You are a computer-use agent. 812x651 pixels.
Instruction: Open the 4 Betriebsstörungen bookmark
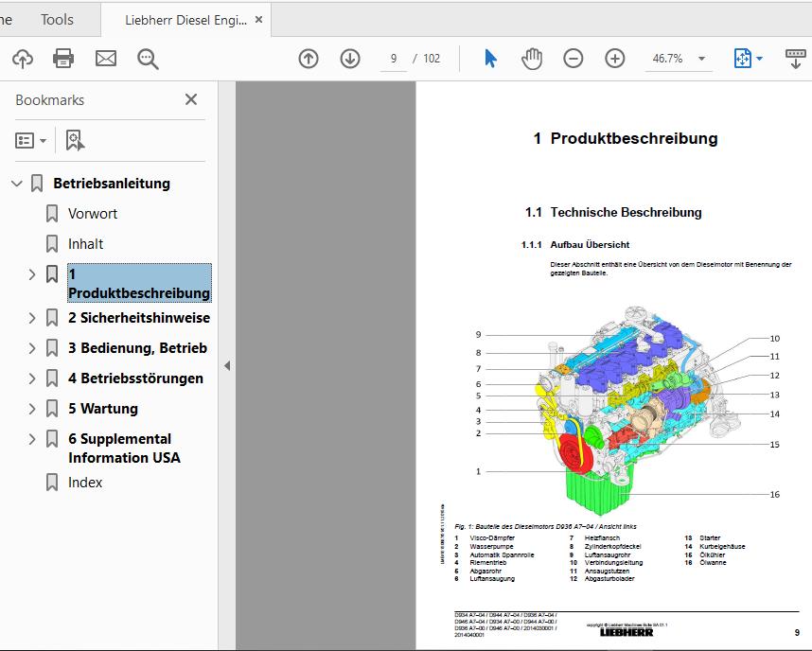135,378
